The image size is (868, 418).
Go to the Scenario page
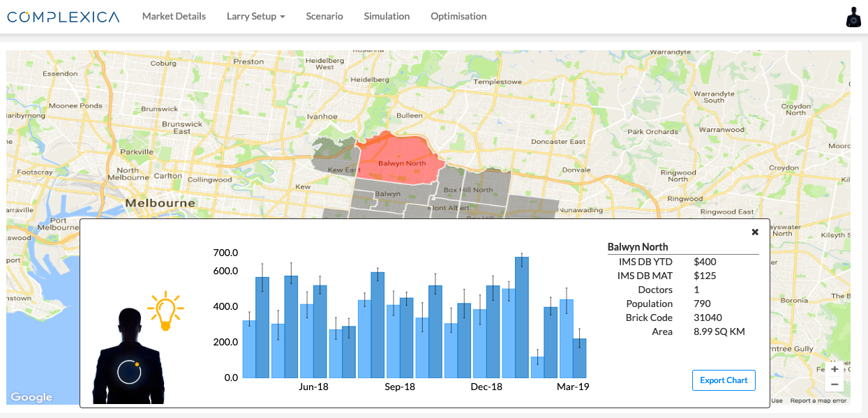(x=324, y=16)
